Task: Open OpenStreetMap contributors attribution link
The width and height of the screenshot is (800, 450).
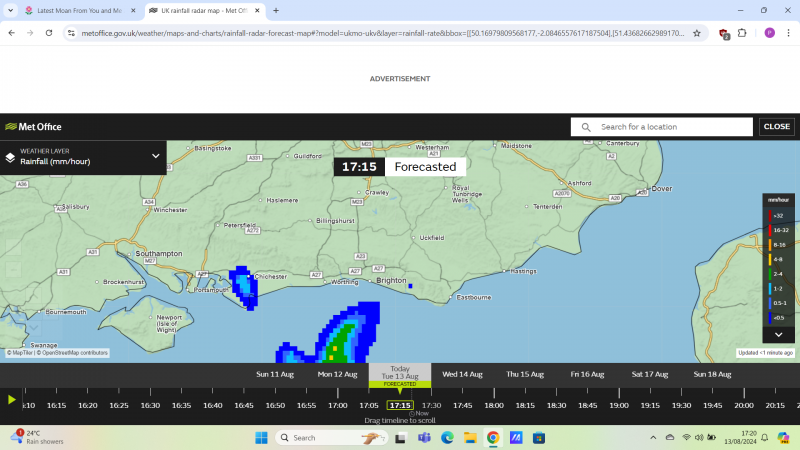Action: coord(72,353)
